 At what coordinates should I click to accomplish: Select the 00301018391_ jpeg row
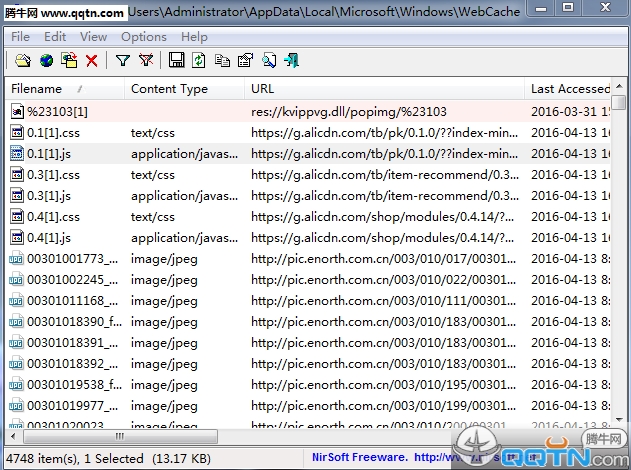tap(308, 342)
